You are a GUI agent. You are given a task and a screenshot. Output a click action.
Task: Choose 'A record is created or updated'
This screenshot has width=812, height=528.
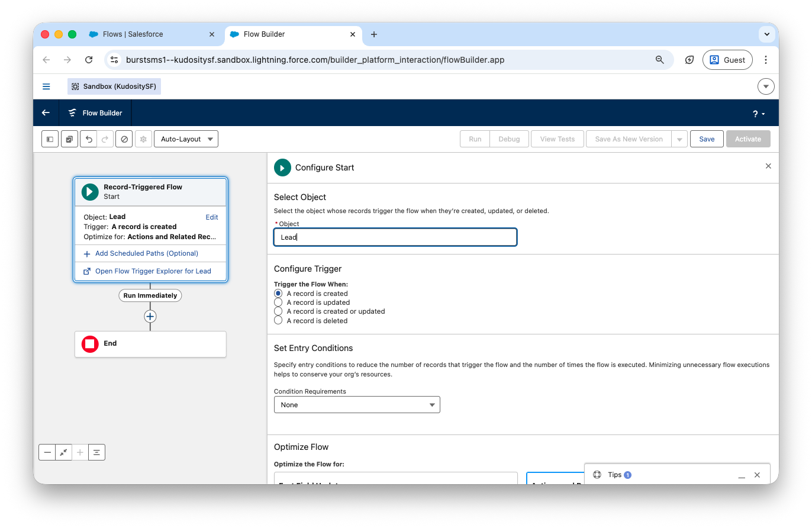(x=278, y=311)
